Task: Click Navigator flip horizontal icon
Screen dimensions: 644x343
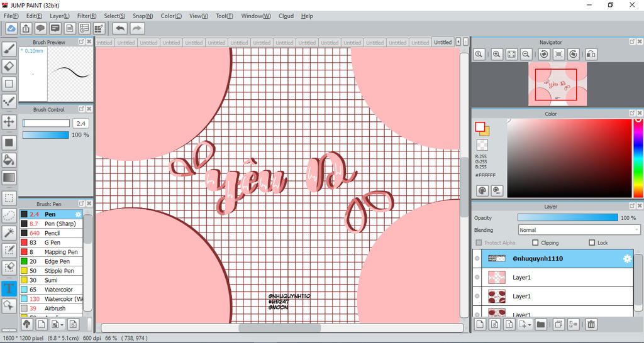Action: pos(591,54)
